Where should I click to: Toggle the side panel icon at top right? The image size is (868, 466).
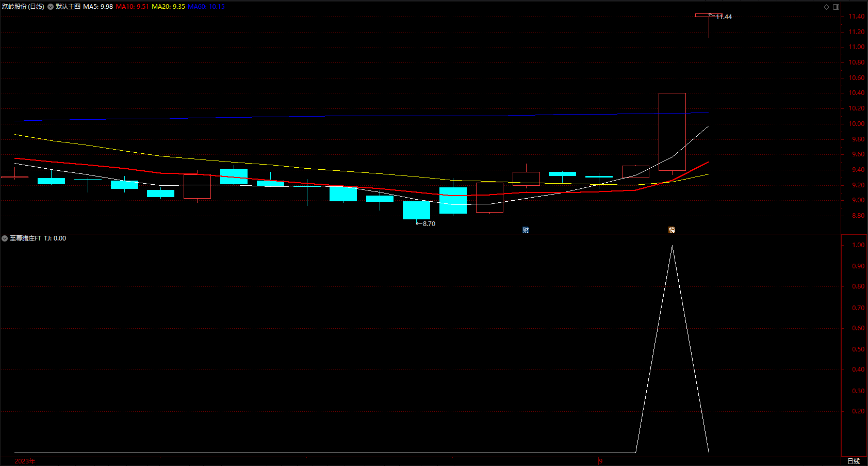836,7
